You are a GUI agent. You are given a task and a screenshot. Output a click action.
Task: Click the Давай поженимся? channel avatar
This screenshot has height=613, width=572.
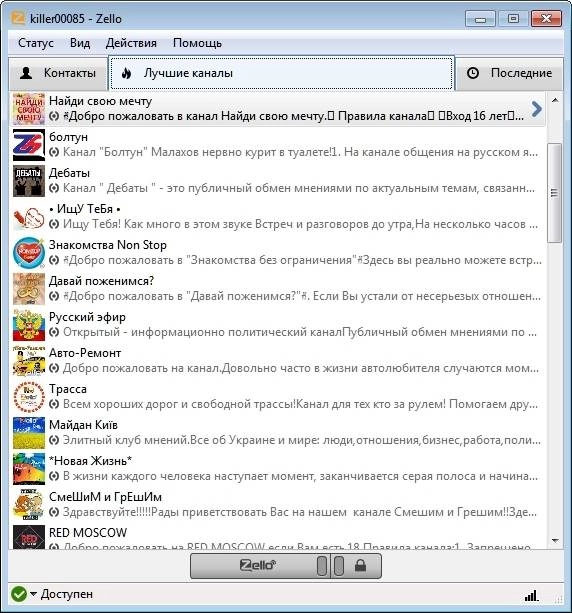click(x=29, y=289)
